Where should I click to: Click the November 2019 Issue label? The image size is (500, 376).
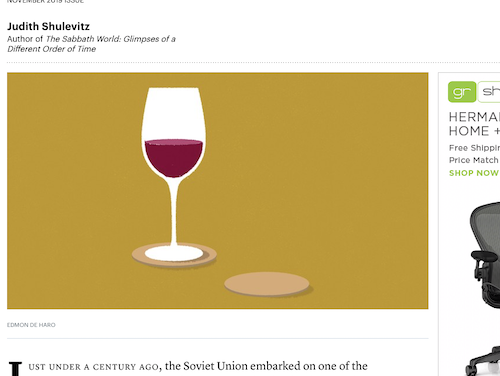pyautogui.click(x=45, y=1)
